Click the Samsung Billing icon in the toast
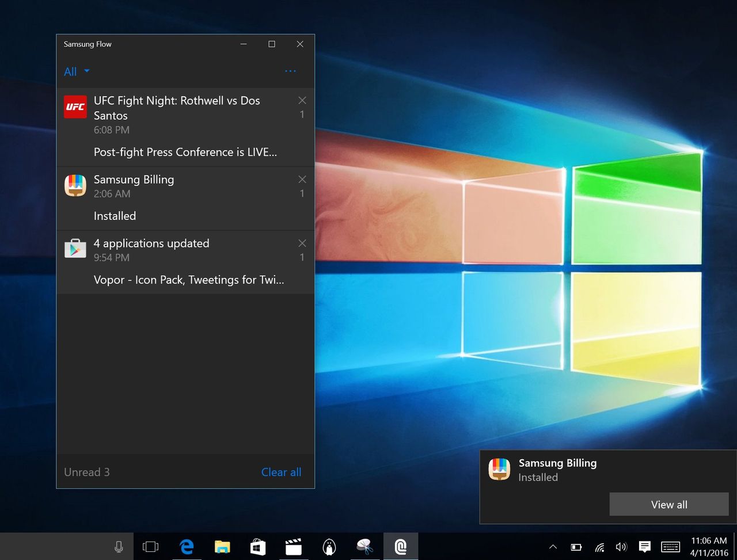Screen dimensions: 737x560 click(x=499, y=469)
